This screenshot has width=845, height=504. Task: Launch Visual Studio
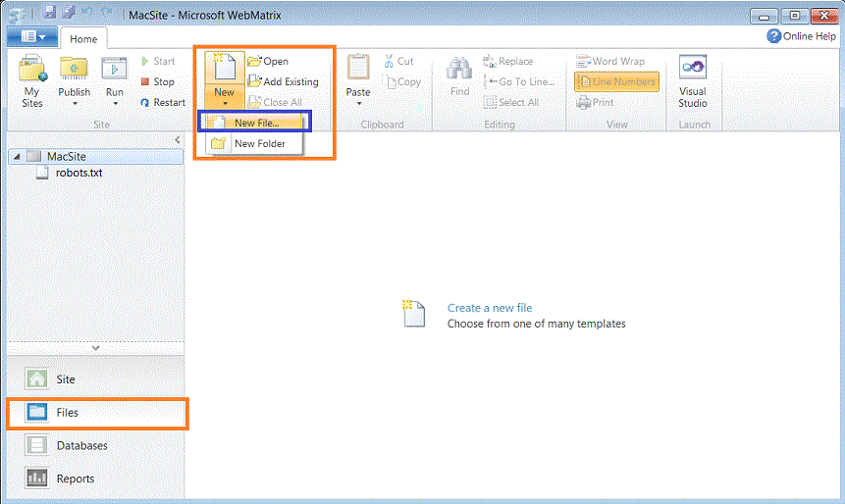[693, 81]
